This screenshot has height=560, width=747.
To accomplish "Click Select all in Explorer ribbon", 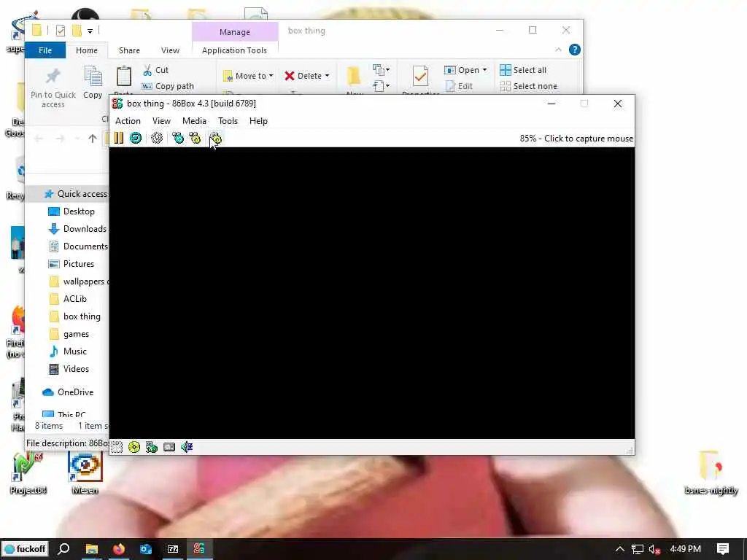I will [523, 70].
